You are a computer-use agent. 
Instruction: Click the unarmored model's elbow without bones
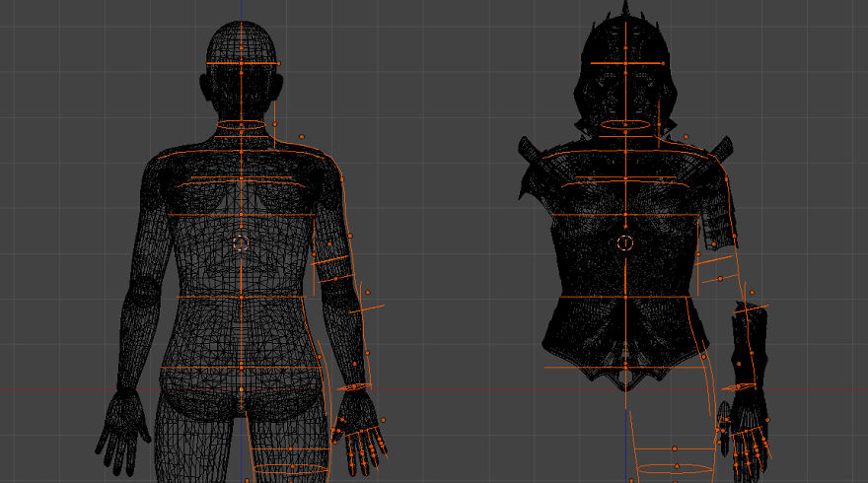click(x=143, y=291)
